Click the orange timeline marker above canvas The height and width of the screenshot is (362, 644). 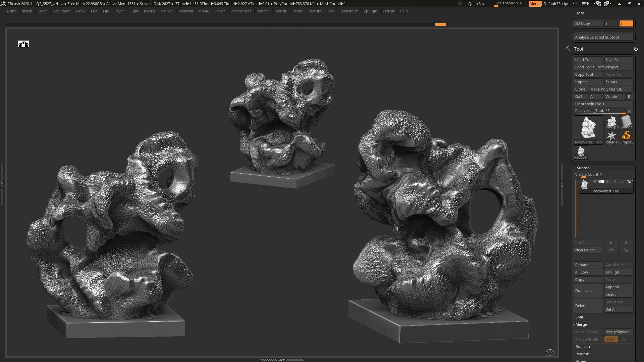(440, 24)
